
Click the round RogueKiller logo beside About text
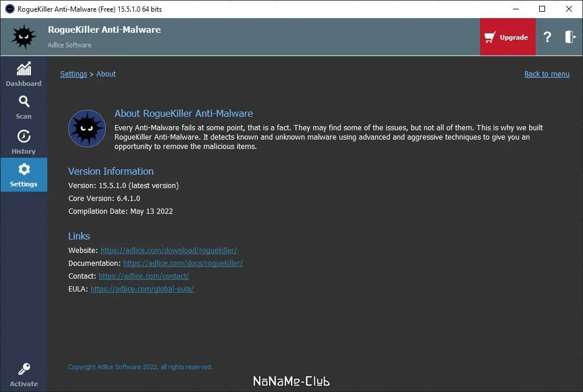[x=87, y=129]
